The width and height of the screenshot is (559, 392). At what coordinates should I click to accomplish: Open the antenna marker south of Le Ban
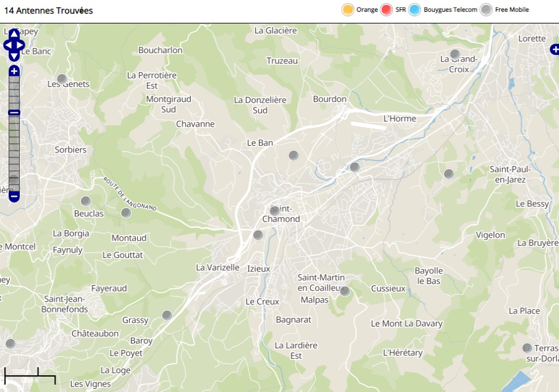[293, 156]
